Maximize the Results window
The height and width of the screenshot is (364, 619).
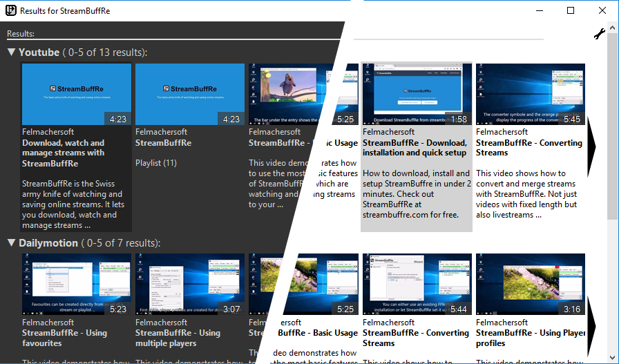point(571,10)
